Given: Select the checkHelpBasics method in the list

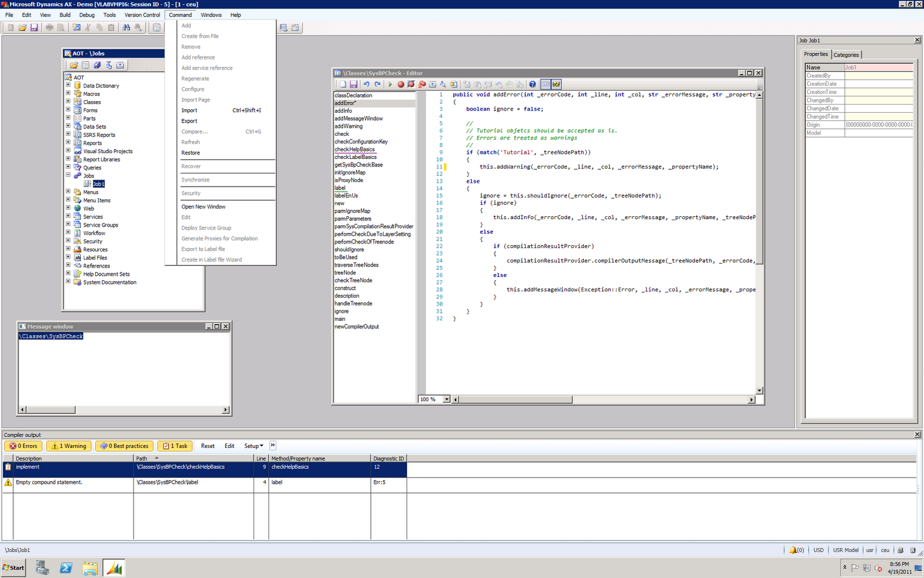Looking at the screenshot, I should pyautogui.click(x=355, y=149).
